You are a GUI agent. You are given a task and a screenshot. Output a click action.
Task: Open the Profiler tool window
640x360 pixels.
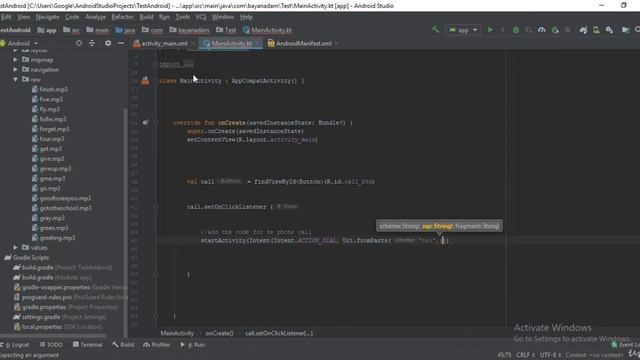(x=157, y=345)
